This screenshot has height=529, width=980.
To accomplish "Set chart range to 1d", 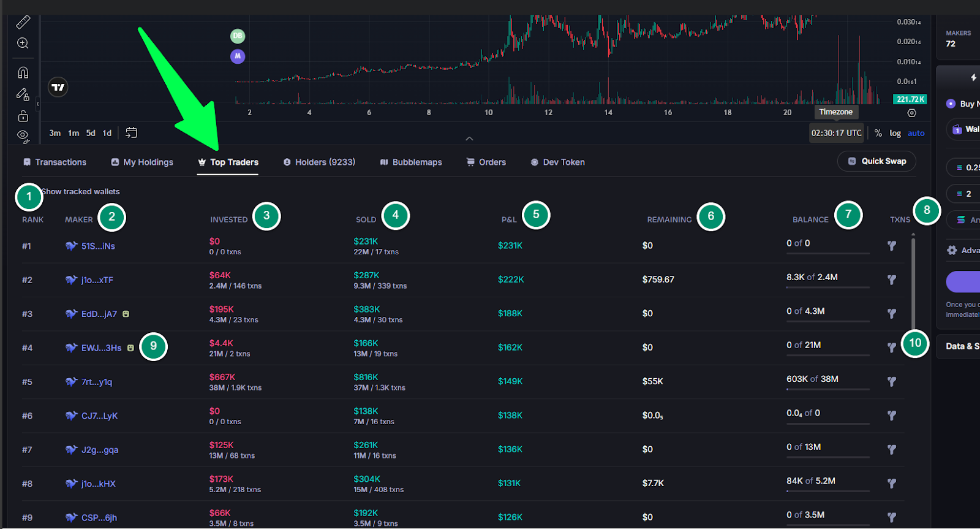I will coord(107,133).
